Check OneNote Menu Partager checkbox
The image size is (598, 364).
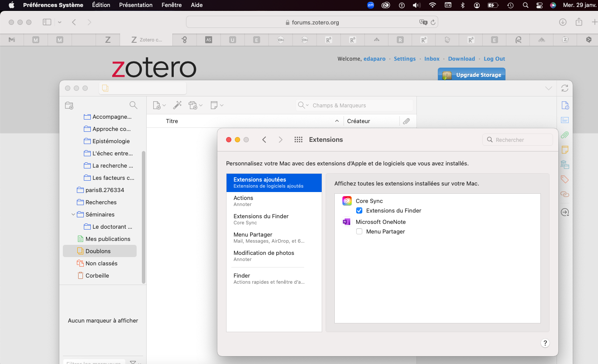359,231
